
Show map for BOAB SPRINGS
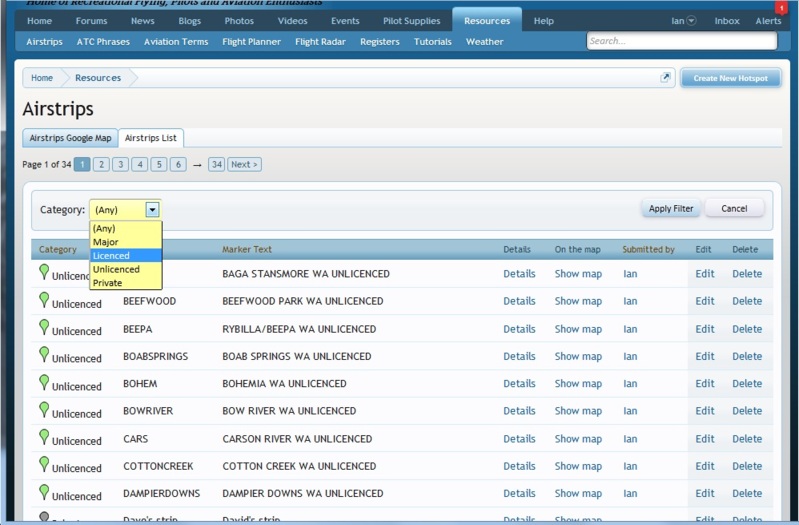(578, 356)
